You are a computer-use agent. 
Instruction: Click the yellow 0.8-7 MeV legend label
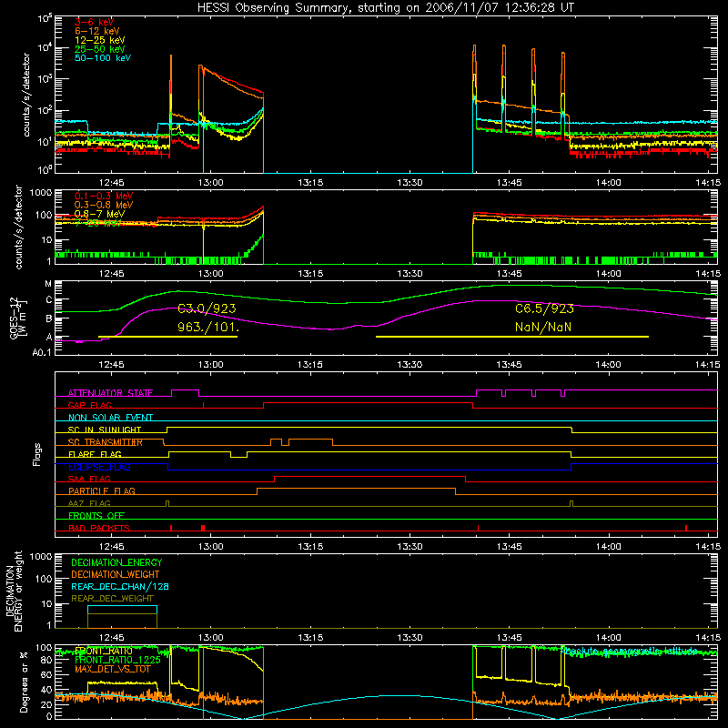(99, 214)
